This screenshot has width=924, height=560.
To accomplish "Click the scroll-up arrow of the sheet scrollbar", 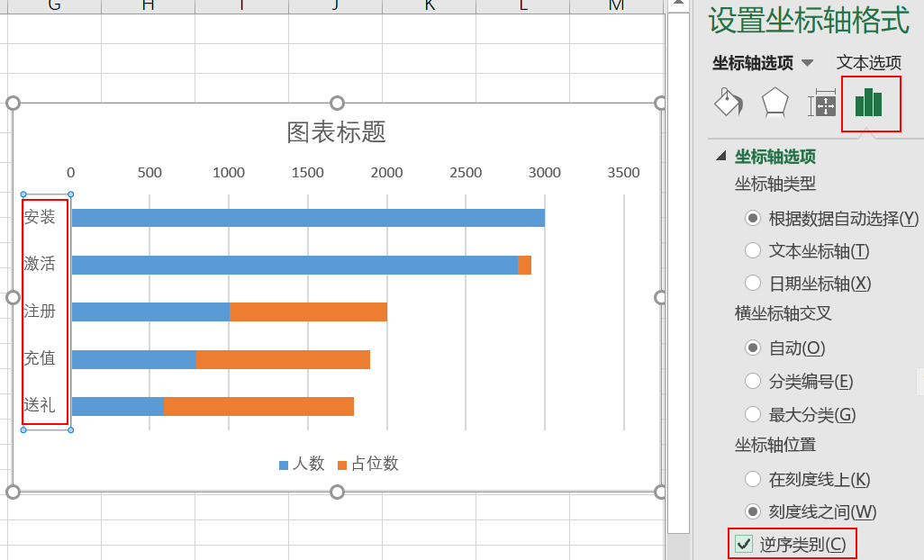I will 678,5.
